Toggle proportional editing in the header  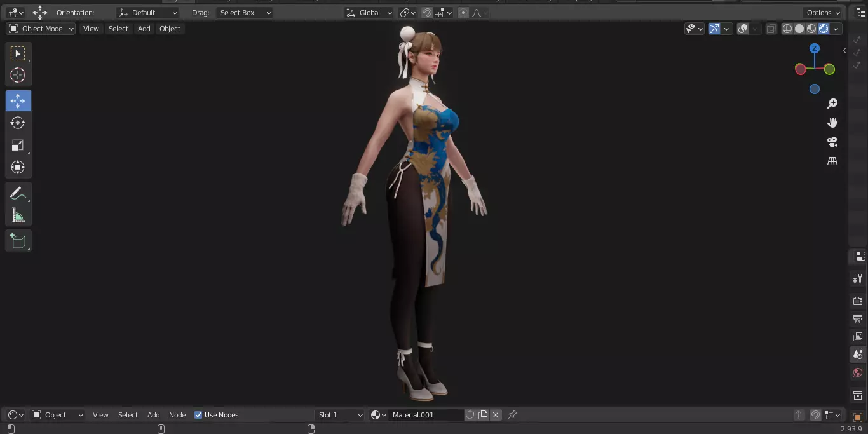tap(463, 13)
